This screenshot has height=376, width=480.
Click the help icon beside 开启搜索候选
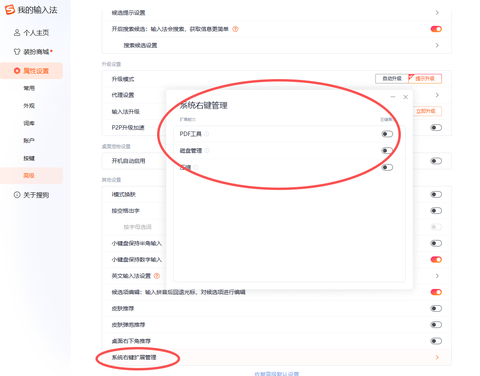(235, 29)
